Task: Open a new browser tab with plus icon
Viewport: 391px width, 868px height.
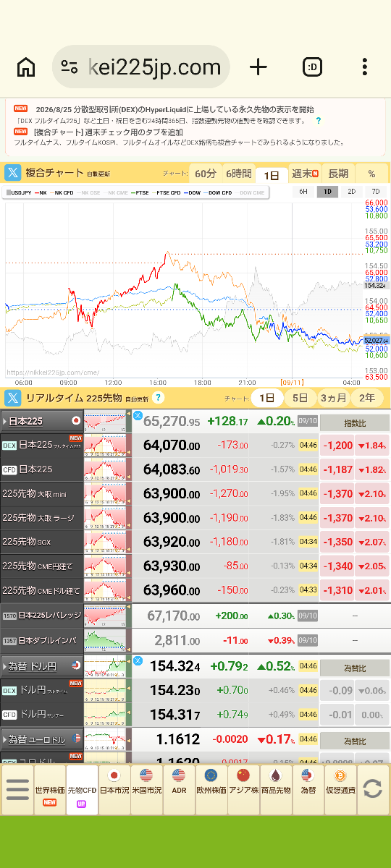Action: pos(258,67)
